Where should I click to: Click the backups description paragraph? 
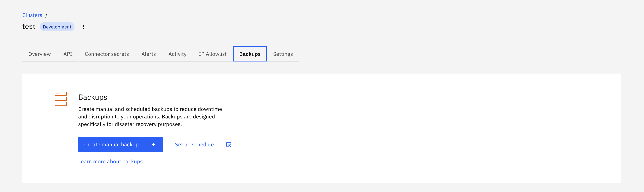coord(150,117)
